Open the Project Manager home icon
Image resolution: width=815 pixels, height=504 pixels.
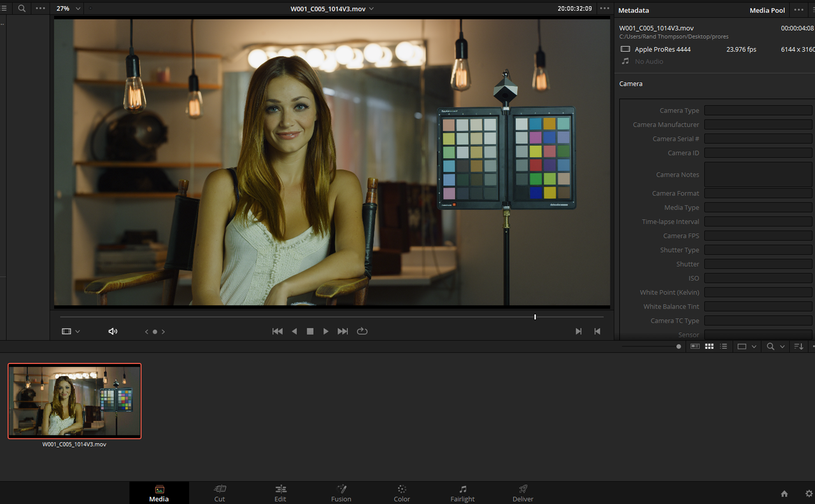pyautogui.click(x=784, y=494)
